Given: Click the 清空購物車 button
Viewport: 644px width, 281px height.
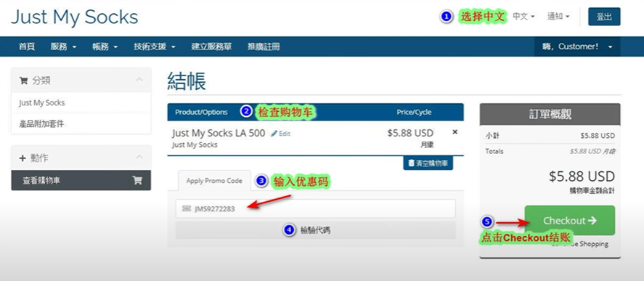Looking at the screenshot, I should 428,163.
